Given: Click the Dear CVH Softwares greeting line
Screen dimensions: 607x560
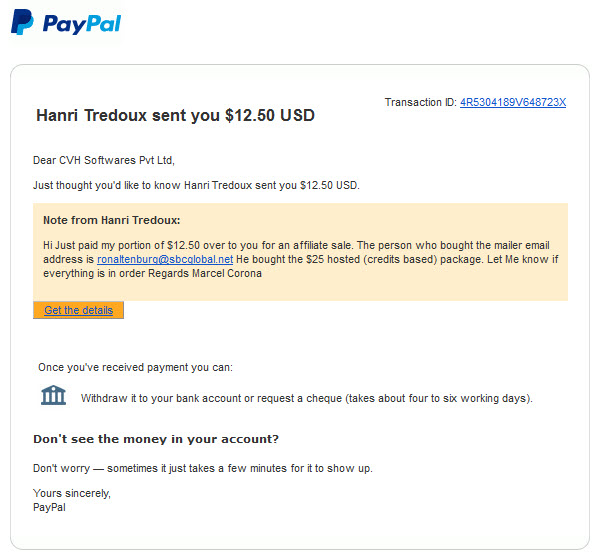Looking at the screenshot, I should click(104, 160).
